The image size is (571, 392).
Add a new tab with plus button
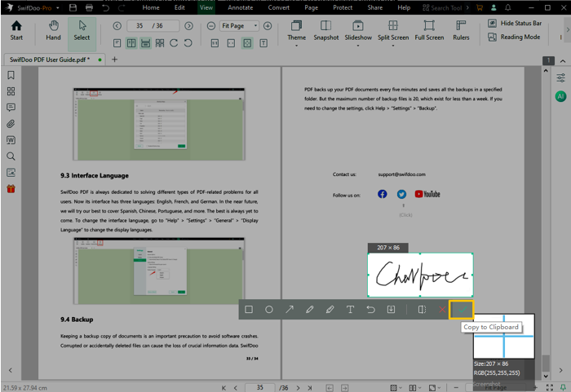coord(114,59)
